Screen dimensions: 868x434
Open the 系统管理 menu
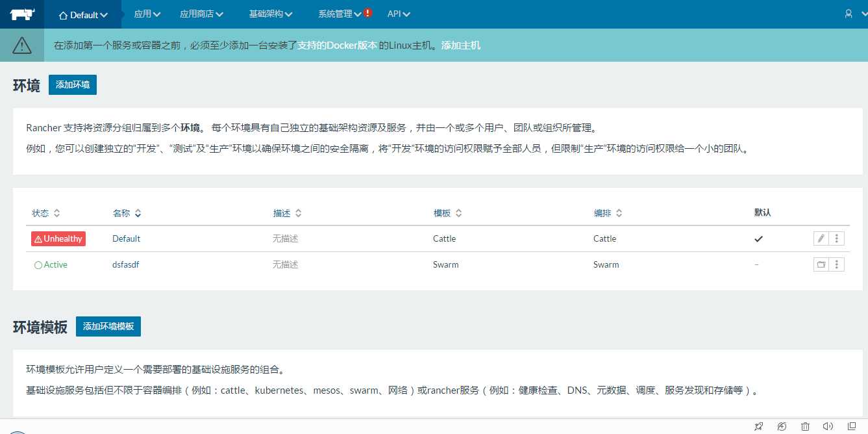point(340,14)
